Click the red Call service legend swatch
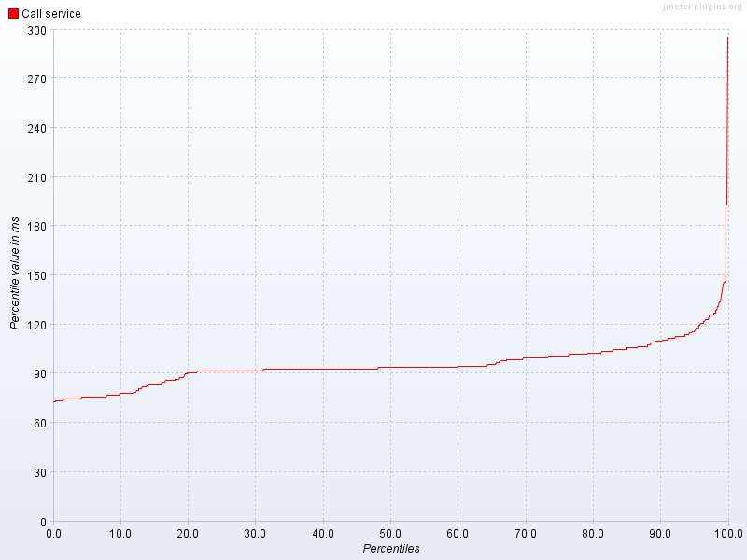 coord(12,13)
